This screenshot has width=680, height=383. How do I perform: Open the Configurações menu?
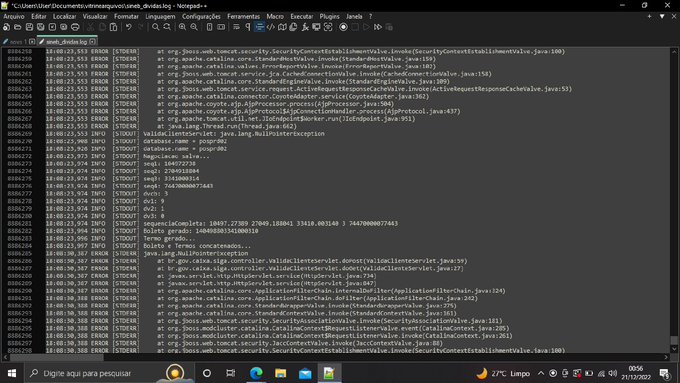pyautogui.click(x=201, y=16)
